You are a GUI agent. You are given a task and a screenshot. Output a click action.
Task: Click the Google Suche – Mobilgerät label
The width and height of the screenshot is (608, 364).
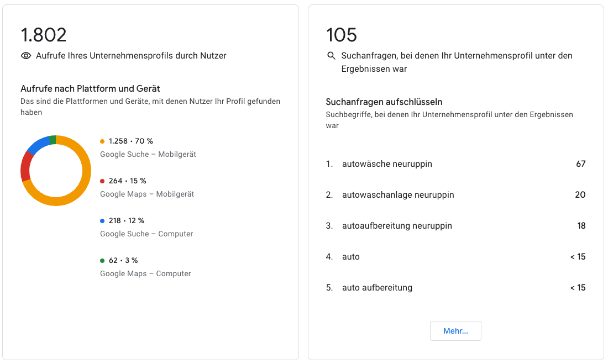point(148,154)
